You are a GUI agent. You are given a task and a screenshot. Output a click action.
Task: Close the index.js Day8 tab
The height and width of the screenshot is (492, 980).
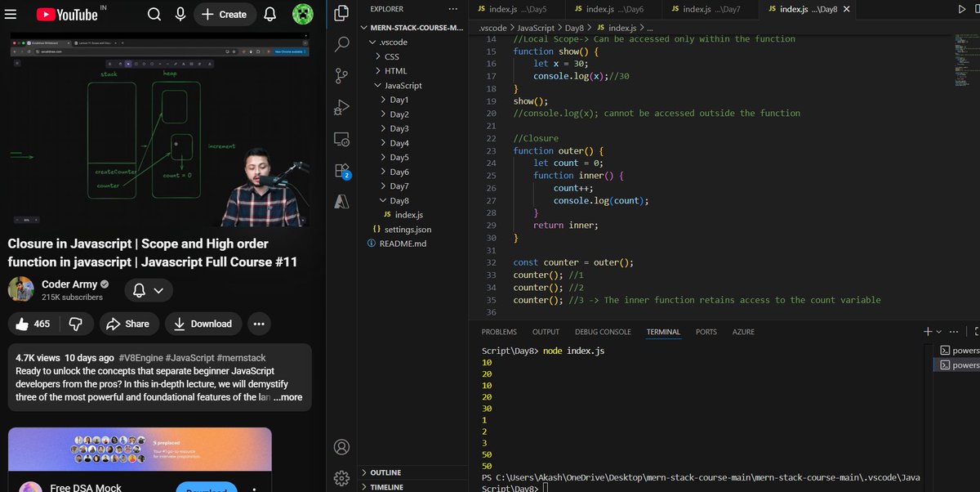847,9
